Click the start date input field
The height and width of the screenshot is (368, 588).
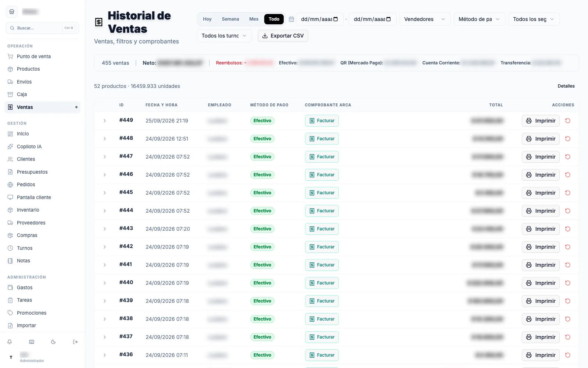[319, 19]
